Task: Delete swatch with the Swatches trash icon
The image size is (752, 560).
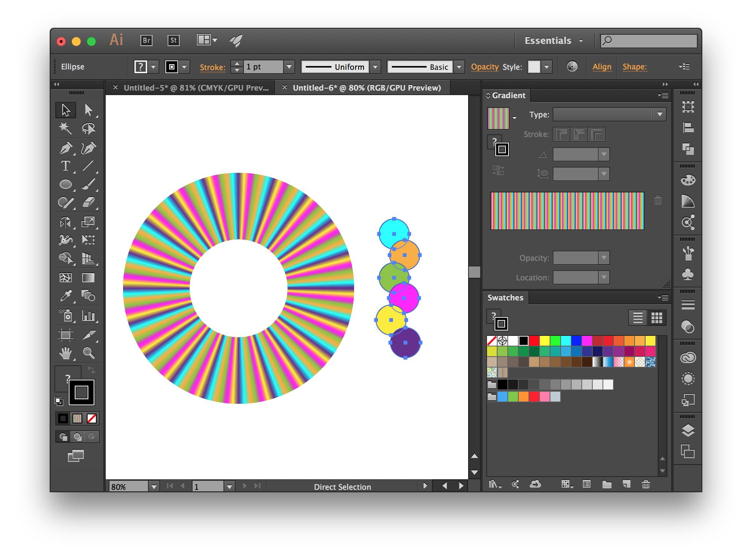Action: 646,484
